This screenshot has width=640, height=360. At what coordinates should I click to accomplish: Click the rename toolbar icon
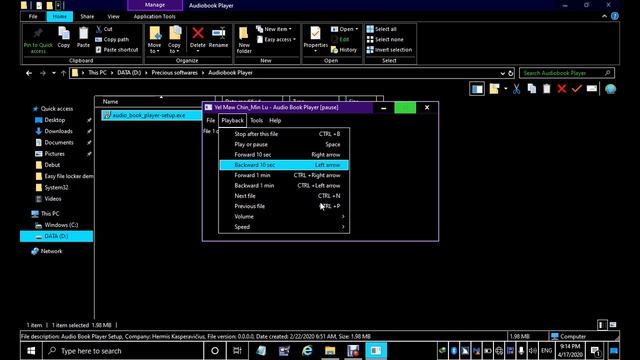point(592,89)
